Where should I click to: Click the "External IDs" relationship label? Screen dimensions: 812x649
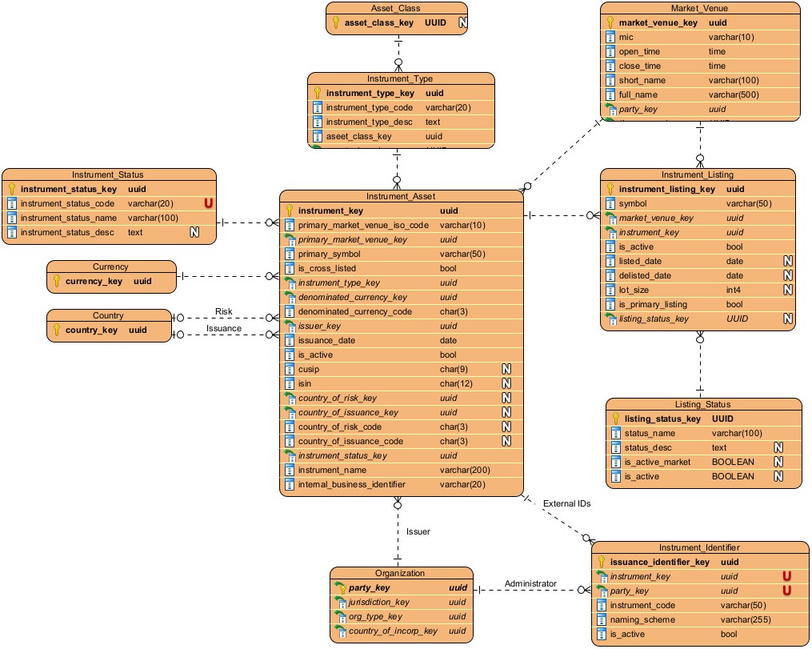566,504
